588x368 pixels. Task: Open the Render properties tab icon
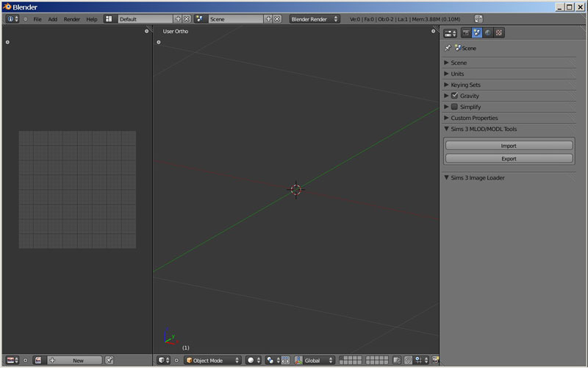(x=466, y=32)
